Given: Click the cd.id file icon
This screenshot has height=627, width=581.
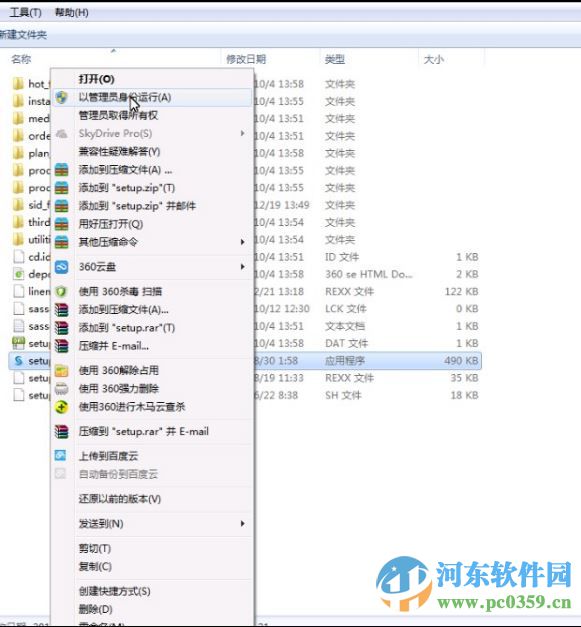Looking at the screenshot, I should pyautogui.click(x=18, y=257).
